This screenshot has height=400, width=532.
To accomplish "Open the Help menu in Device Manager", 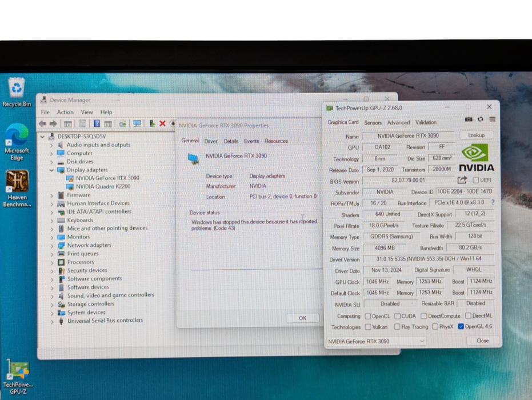I will pos(106,112).
